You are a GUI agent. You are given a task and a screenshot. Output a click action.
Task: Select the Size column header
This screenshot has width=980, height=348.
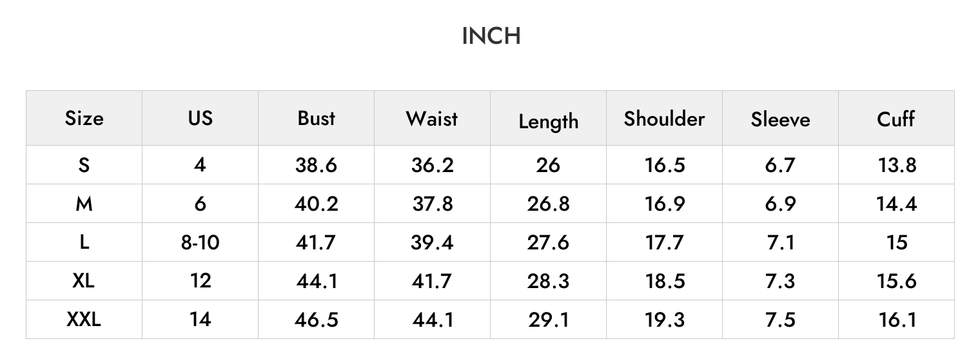84,119
